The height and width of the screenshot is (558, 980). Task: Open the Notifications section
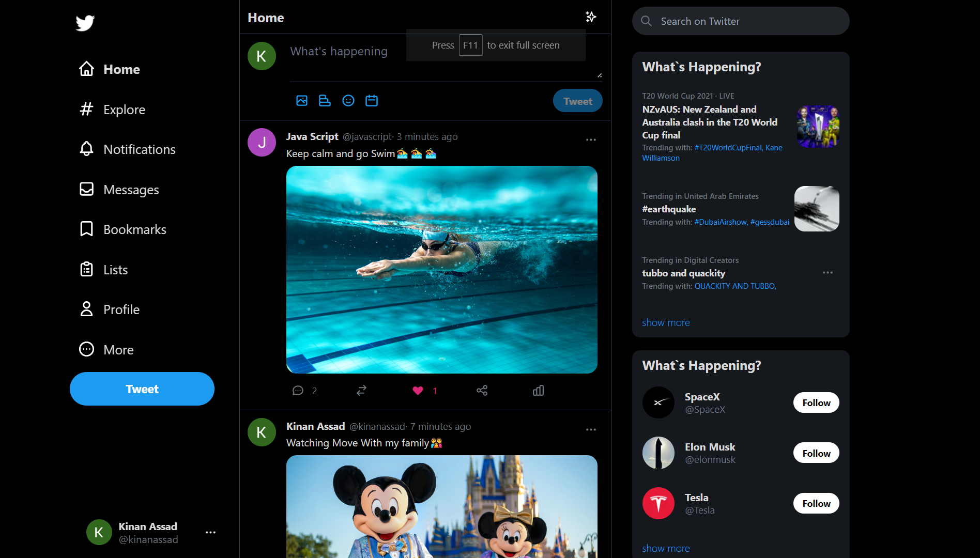pos(139,149)
